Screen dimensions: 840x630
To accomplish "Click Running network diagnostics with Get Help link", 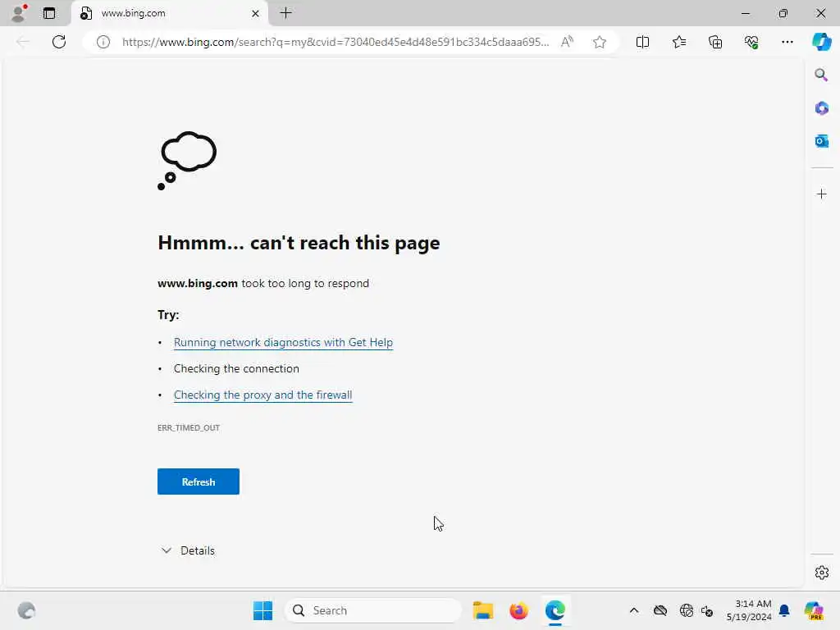I will point(283,342).
